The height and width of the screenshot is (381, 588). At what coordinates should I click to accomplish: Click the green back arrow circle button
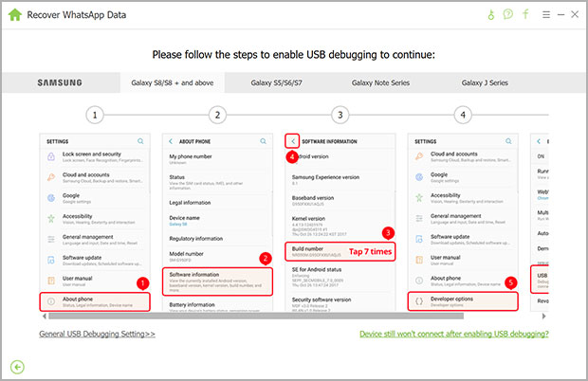click(x=17, y=367)
